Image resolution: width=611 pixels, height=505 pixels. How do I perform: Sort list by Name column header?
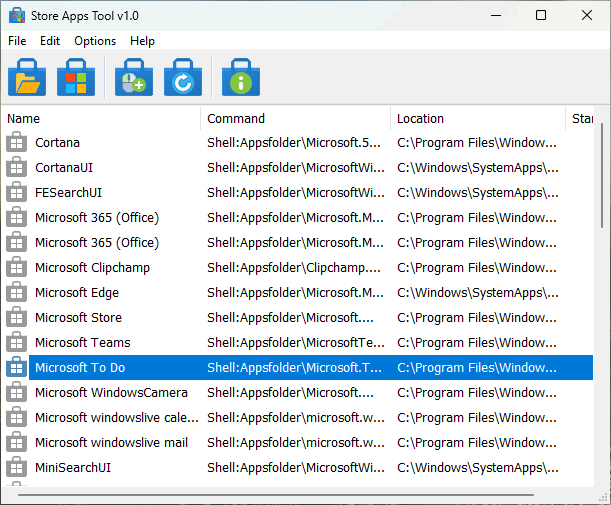pyautogui.click(x=100, y=119)
